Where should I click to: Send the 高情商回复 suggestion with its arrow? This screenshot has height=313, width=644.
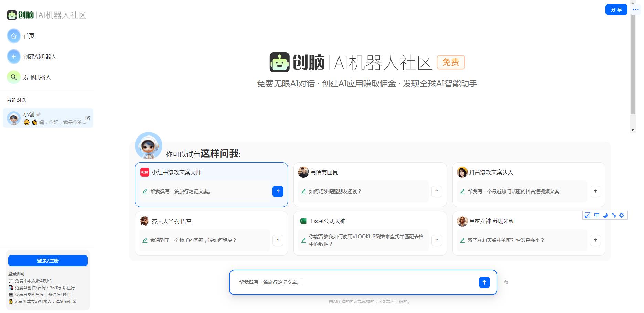click(x=437, y=191)
